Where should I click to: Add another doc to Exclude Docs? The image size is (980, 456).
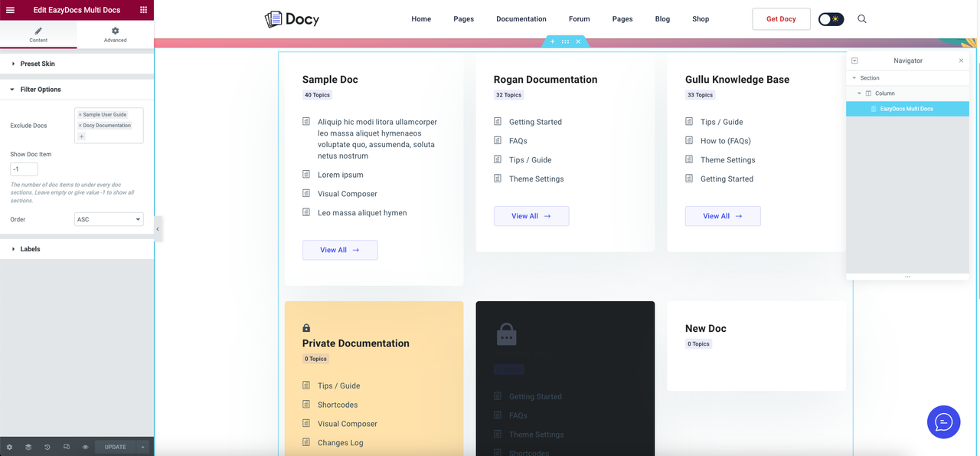pyautogui.click(x=82, y=136)
